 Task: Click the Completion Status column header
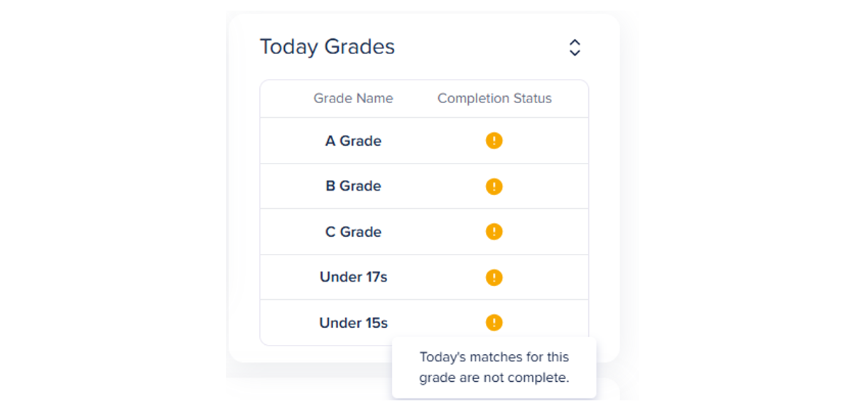click(x=494, y=99)
